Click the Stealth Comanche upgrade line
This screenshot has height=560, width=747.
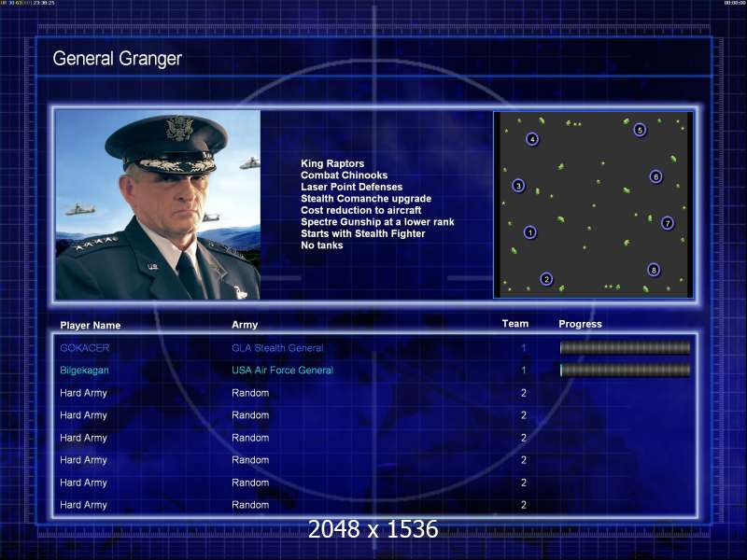click(x=366, y=199)
